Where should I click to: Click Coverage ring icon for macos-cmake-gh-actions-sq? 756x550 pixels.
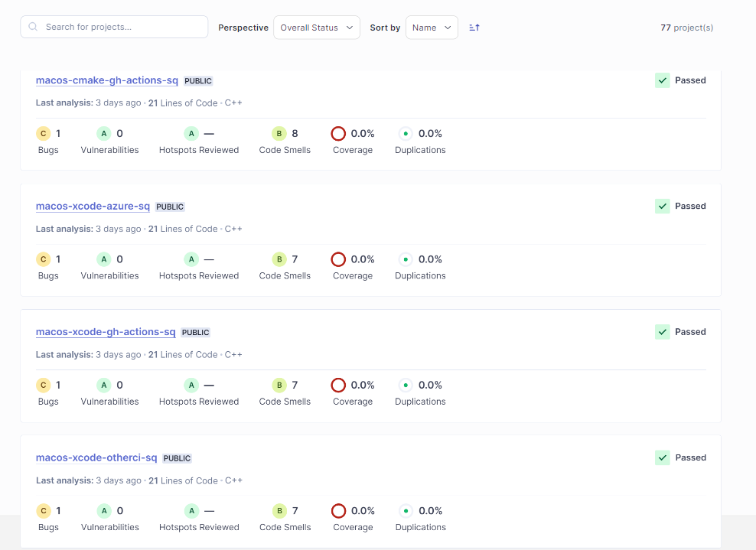(338, 134)
